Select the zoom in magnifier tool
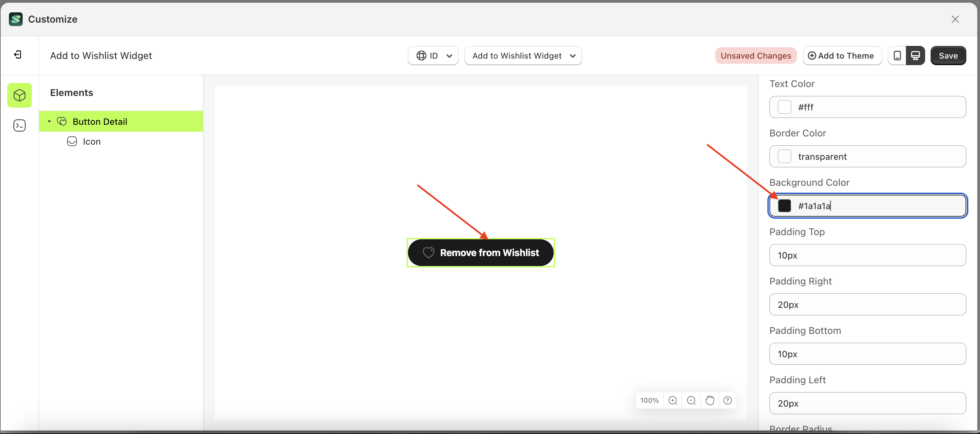The height and width of the screenshot is (434, 980). (673, 400)
